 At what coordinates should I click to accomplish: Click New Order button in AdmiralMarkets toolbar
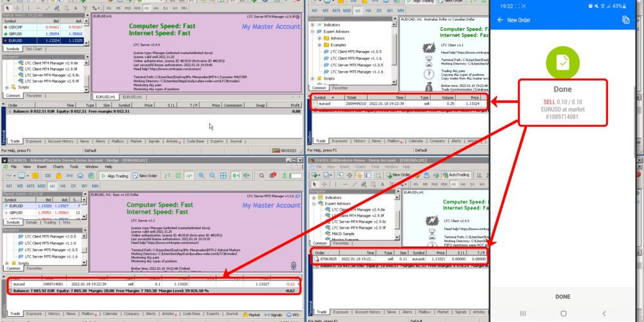[x=146, y=176]
